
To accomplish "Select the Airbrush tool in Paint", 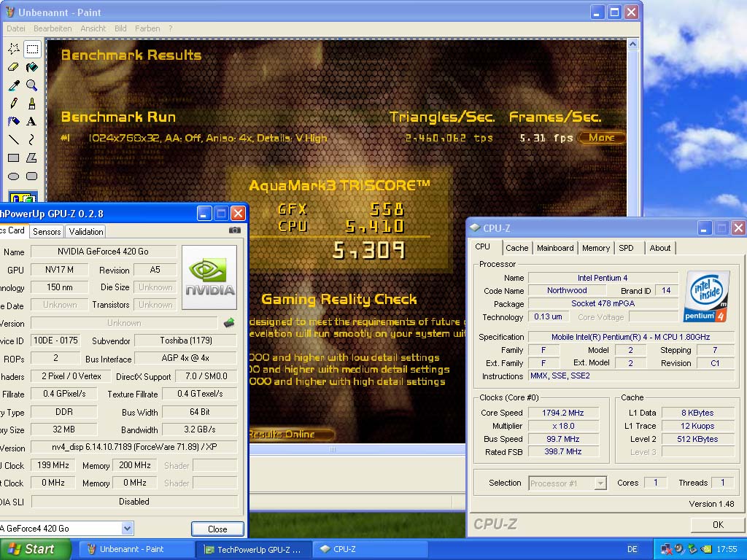I will pos(14,122).
